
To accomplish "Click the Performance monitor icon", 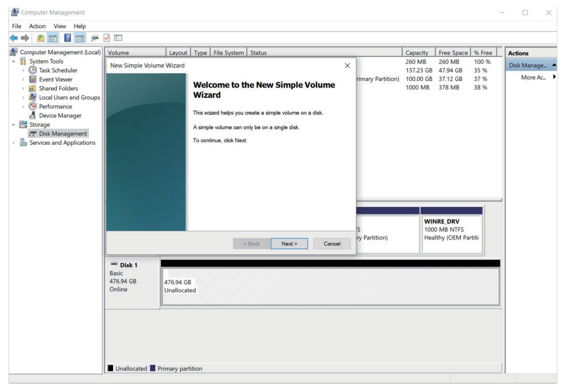I will [x=32, y=107].
